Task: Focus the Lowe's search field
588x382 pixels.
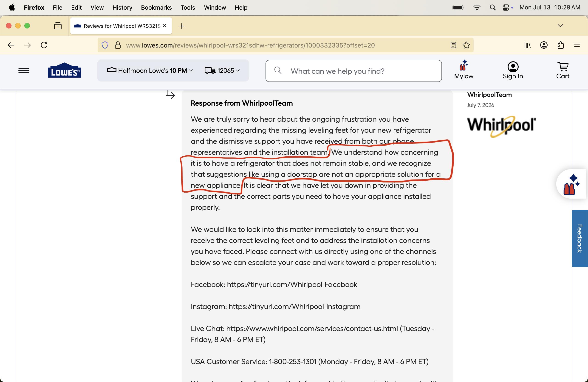Action: 353,71
